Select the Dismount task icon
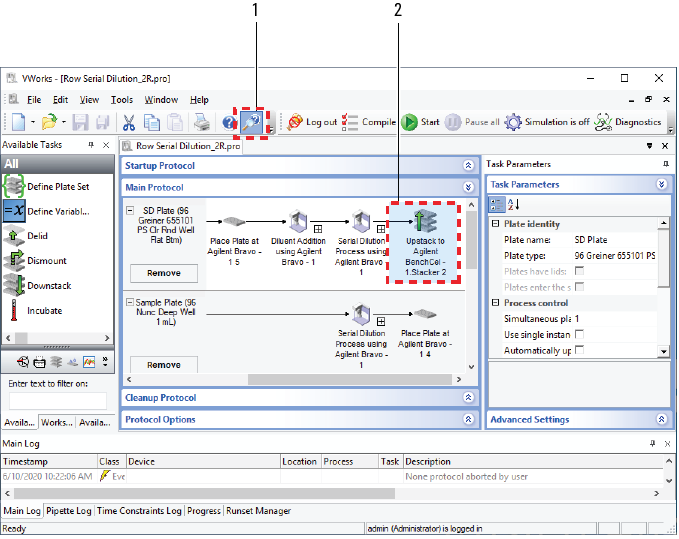Screen dimensions: 679x539 (14, 261)
